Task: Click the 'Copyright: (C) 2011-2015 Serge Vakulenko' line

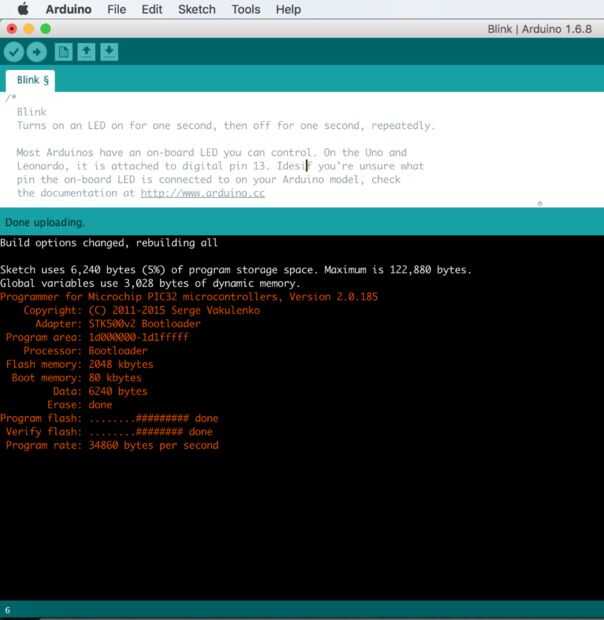Action: coord(142,310)
